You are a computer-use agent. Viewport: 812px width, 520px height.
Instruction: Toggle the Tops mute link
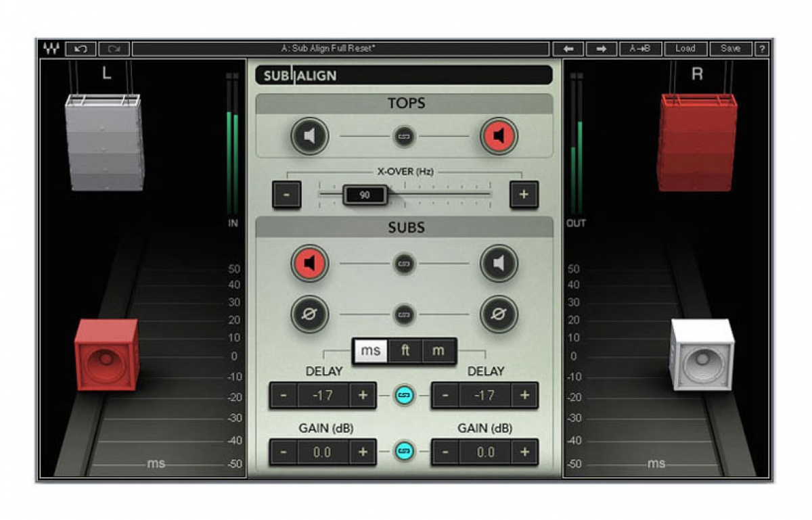point(404,137)
